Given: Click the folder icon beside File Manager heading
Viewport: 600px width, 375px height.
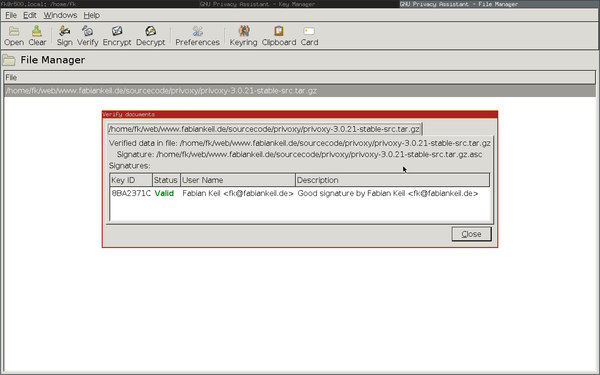Looking at the screenshot, I should click(9, 60).
